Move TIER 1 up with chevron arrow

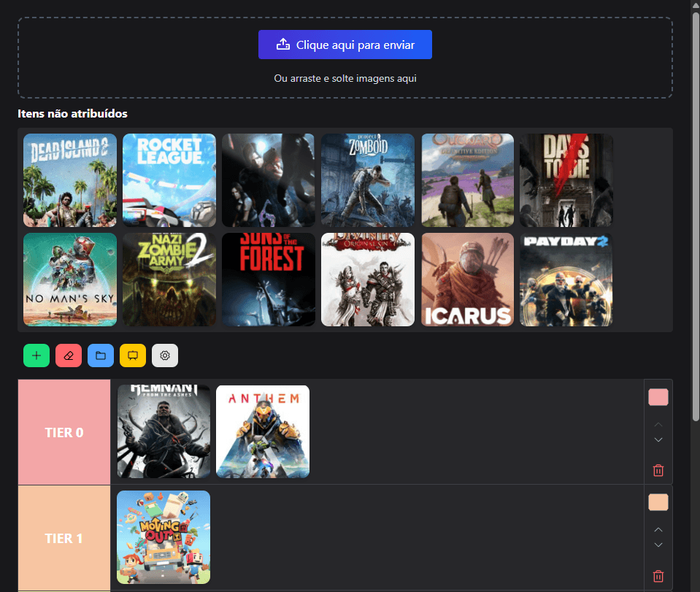658,529
